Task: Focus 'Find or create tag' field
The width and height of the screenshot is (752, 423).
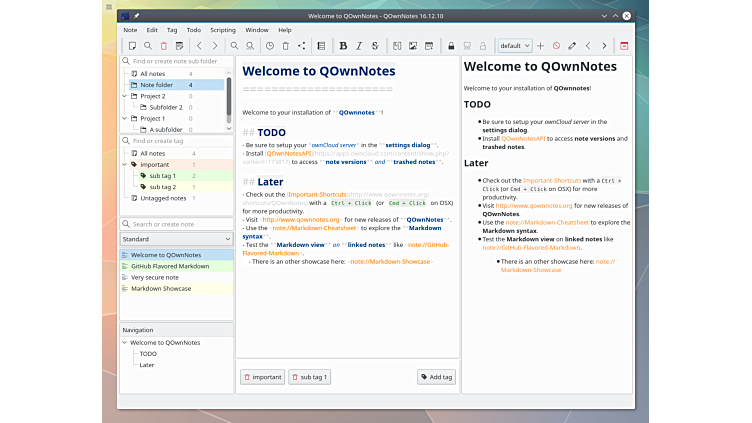Action: pyautogui.click(x=176, y=141)
